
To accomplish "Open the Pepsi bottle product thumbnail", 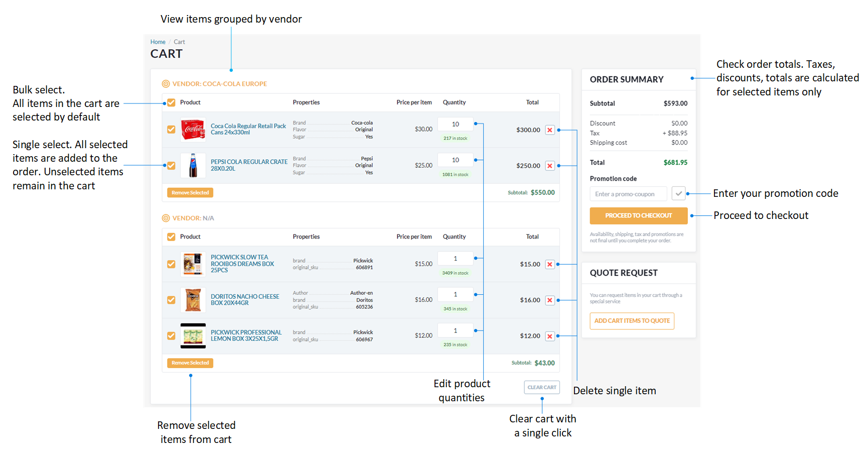I will [193, 165].
